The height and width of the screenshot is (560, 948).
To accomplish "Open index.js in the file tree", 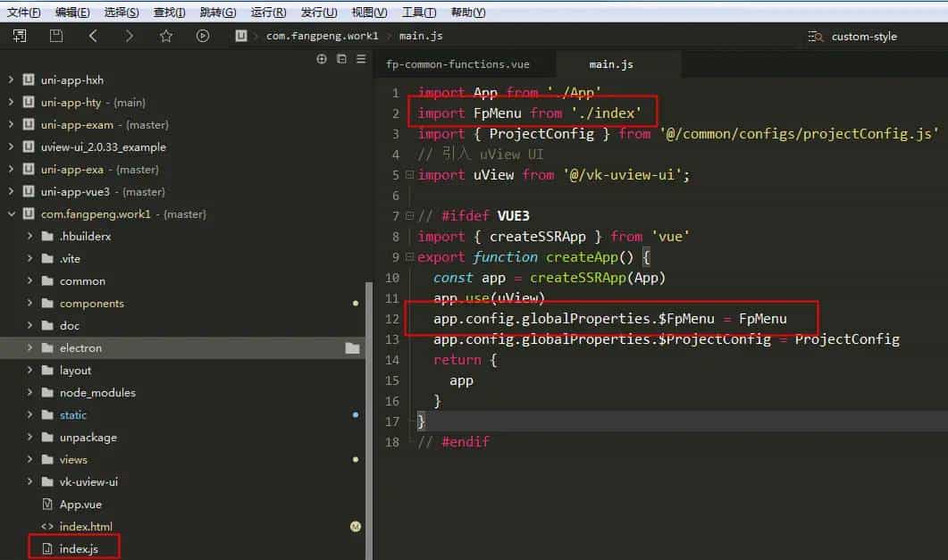I will 79,548.
